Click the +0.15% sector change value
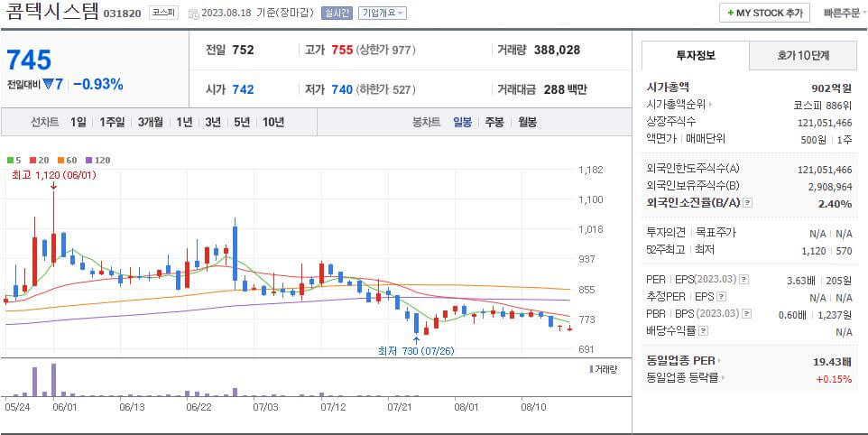This screenshot has width=868, height=435. point(834,379)
